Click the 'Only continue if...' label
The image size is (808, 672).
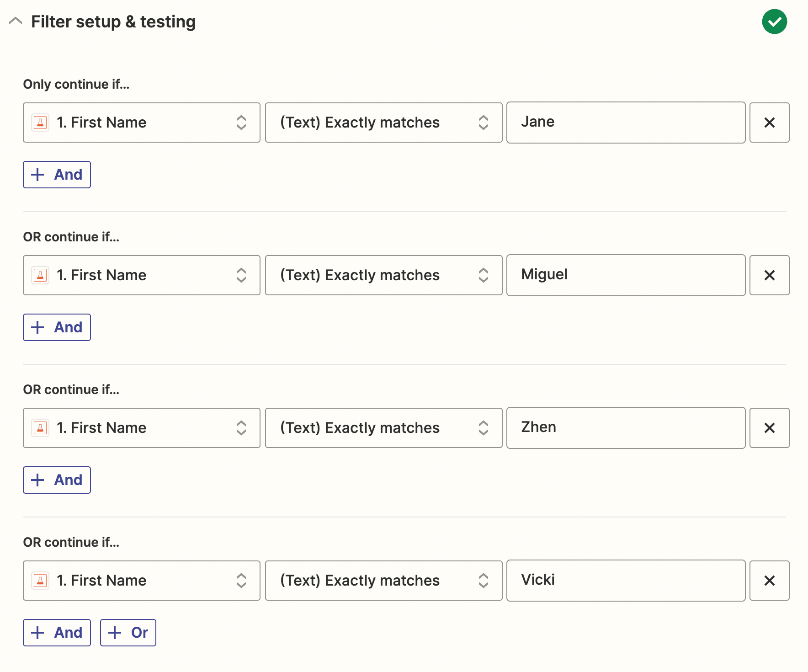click(x=76, y=84)
